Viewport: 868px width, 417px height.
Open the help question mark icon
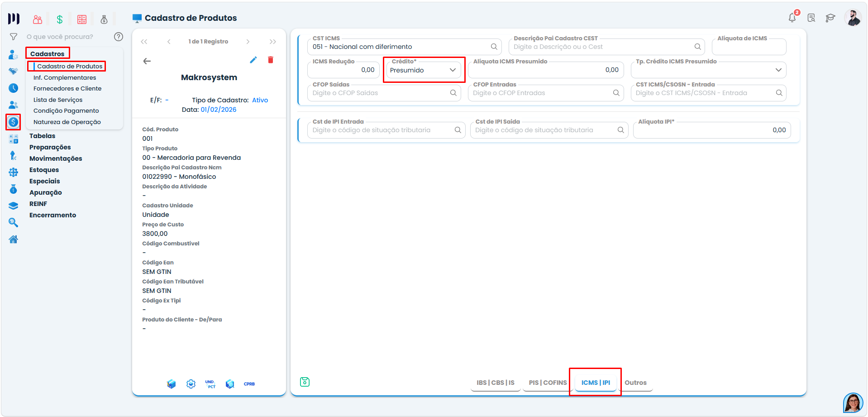119,37
